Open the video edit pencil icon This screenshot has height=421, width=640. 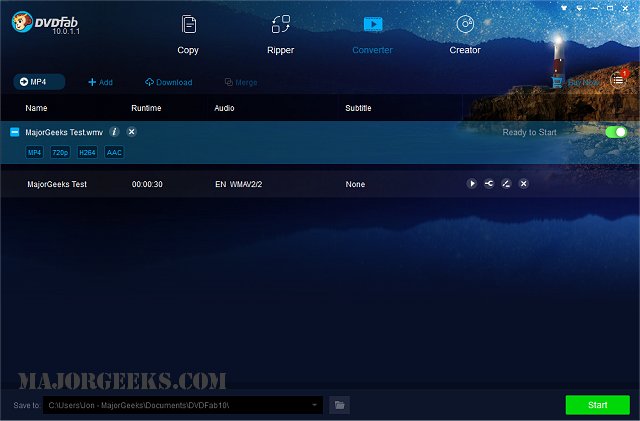pos(506,184)
